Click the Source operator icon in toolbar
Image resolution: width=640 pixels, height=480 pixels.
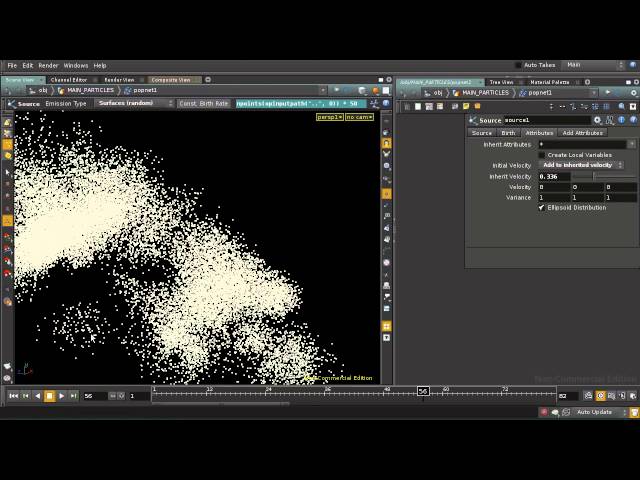click(x=12, y=104)
